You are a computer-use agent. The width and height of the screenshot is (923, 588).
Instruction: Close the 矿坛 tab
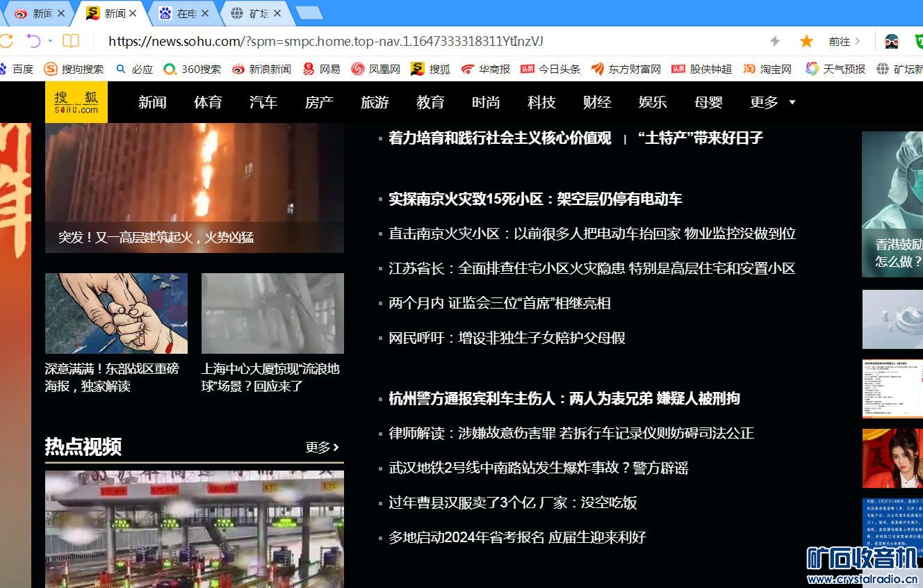(277, 13)
